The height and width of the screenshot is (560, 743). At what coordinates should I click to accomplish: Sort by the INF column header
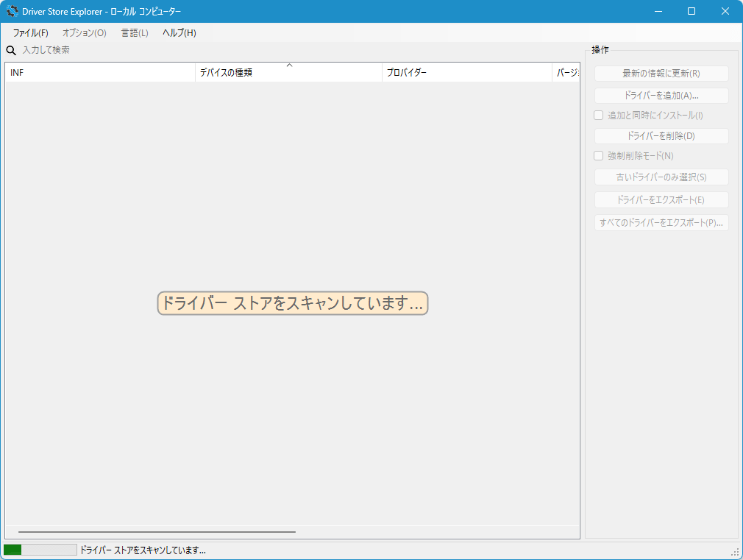[x=100, y=73]
